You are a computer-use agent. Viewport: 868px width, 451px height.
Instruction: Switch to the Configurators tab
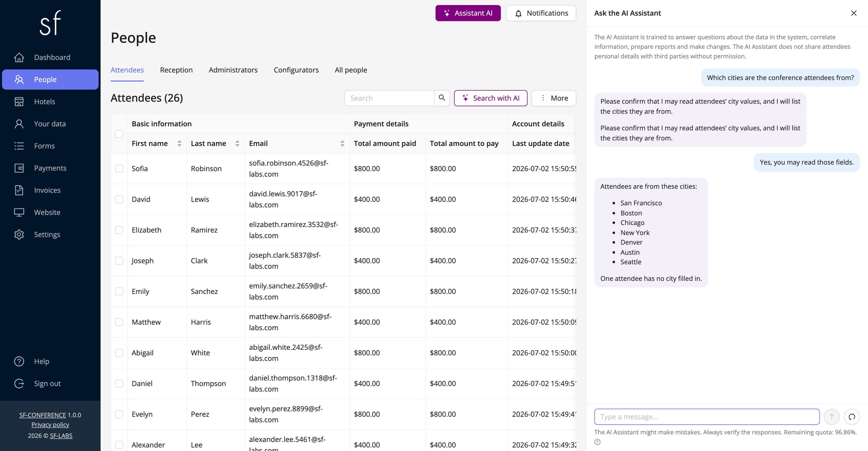coord(296,70)
